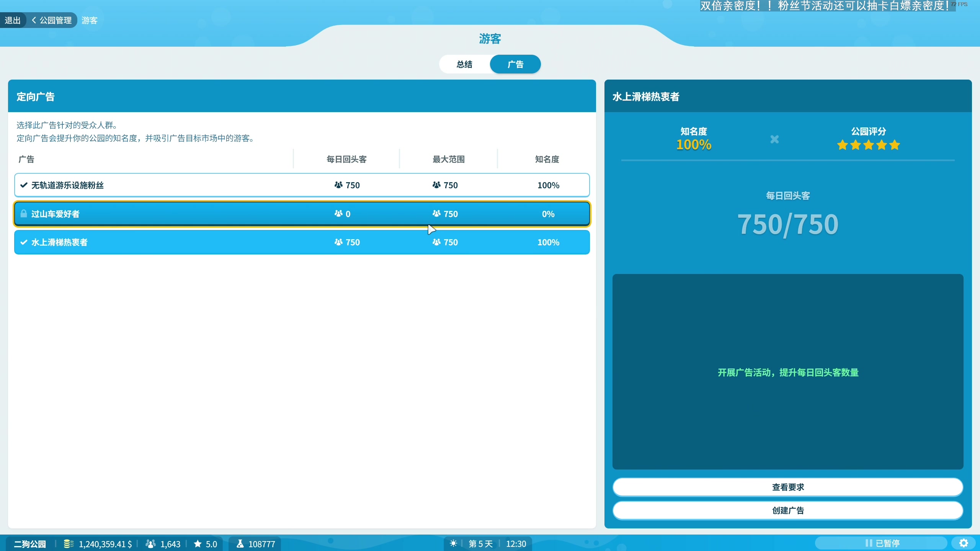Click the 108777 research points value
The height and width of the screenshot is (551, 980).
[x=262, y=544]
